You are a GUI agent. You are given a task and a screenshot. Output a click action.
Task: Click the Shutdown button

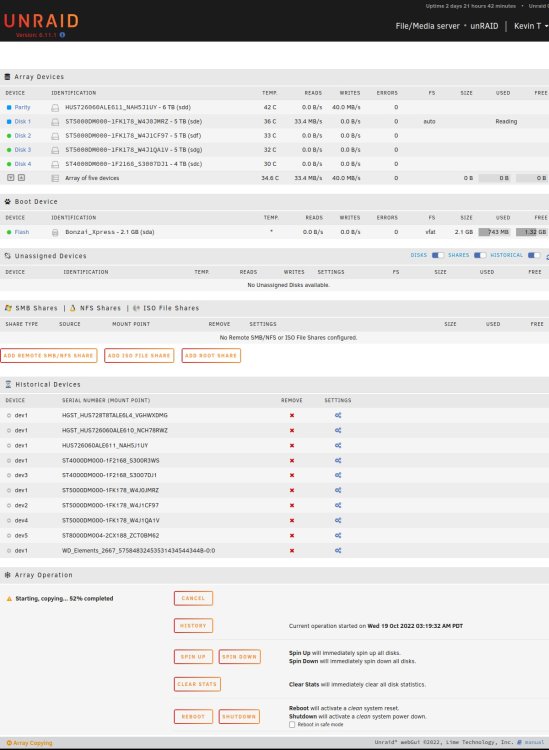239,717
